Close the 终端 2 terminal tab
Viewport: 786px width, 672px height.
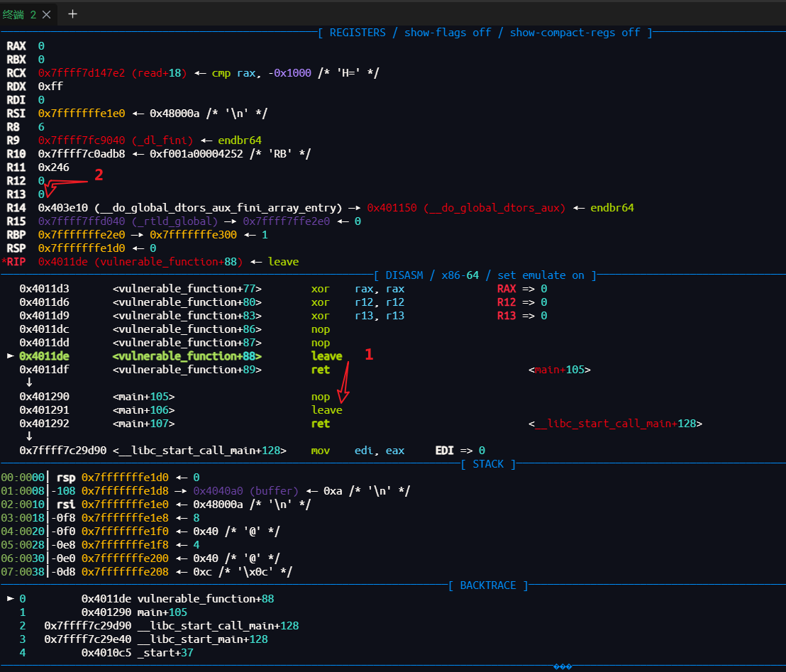point(47,14)
